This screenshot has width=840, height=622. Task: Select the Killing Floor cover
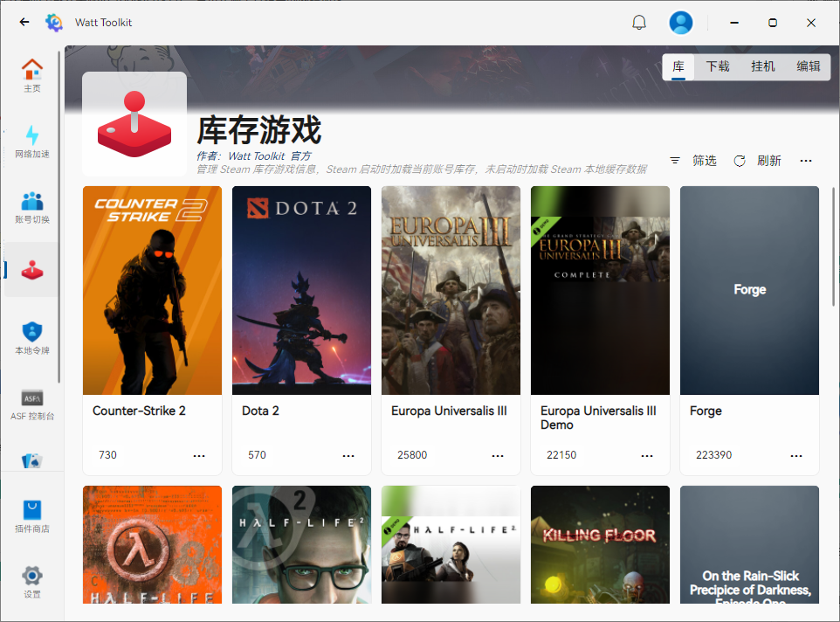tap(600, 545)
